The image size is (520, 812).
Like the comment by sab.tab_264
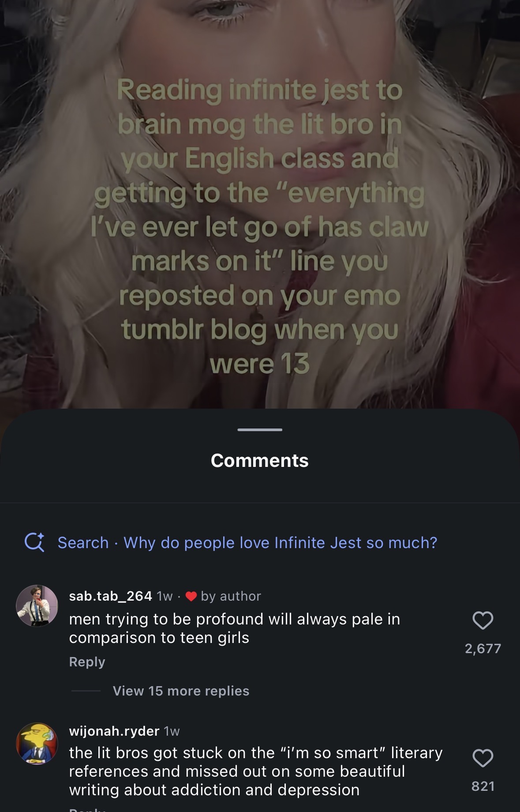click(x=483, y=620)
